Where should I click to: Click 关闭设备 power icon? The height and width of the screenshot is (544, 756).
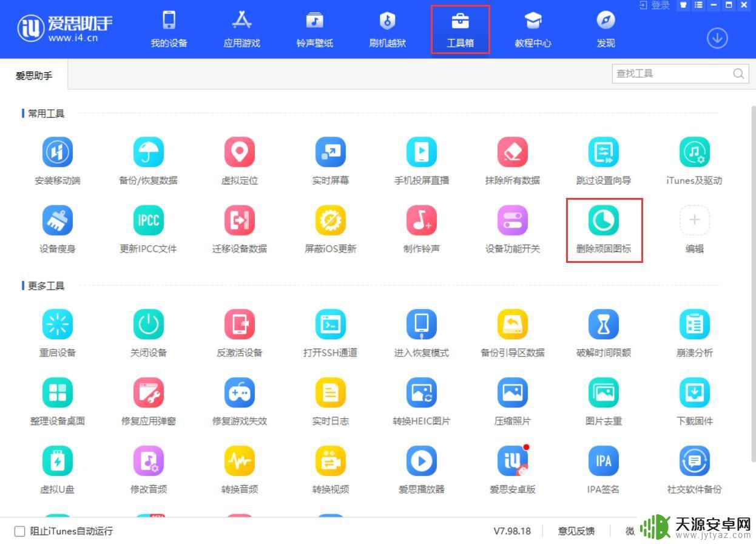pyautogui.click(x=149, y=324)
